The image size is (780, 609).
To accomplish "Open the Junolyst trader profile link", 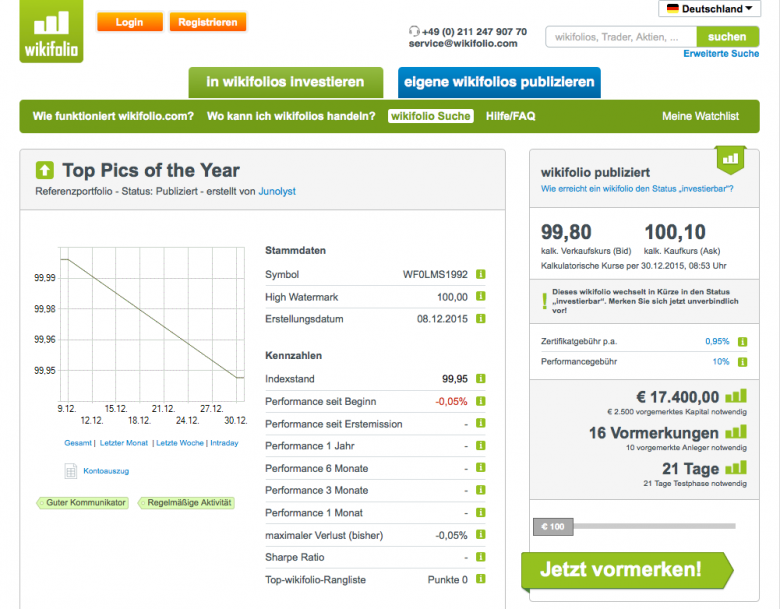I will tap(277, 191).
